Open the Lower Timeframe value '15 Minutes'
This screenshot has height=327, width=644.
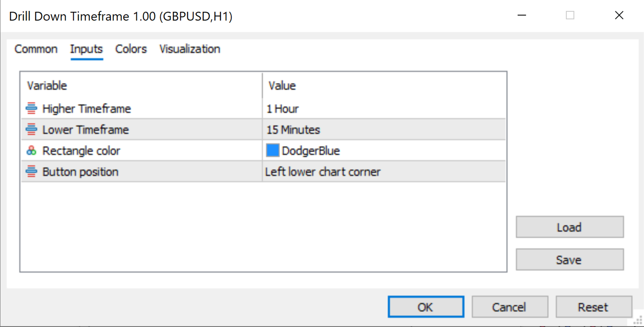click(x=293, y=129)
